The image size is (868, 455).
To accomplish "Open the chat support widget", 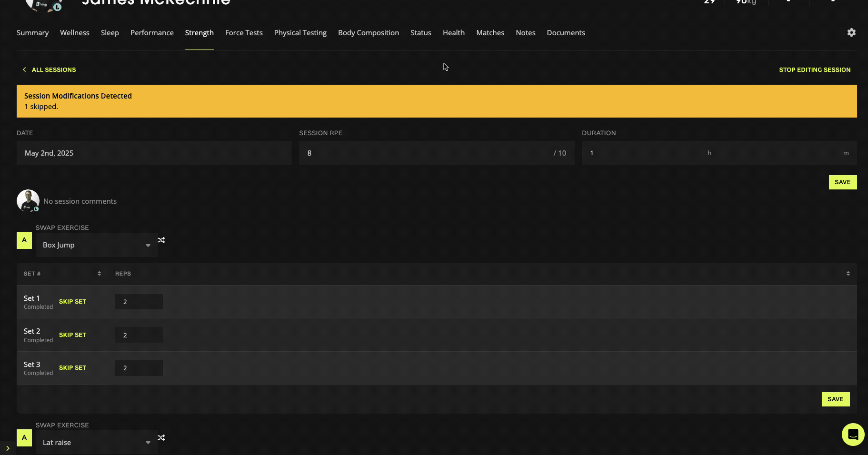I will [853, 435].
